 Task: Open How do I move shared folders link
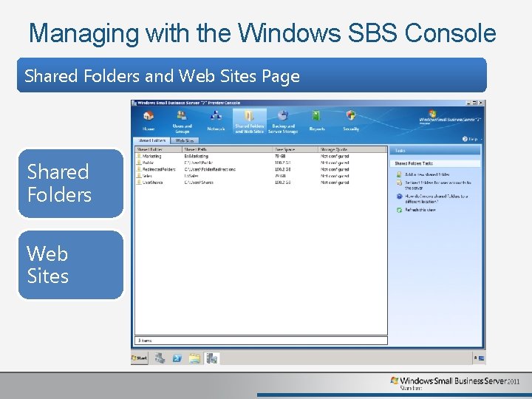(x=437, y=199)
